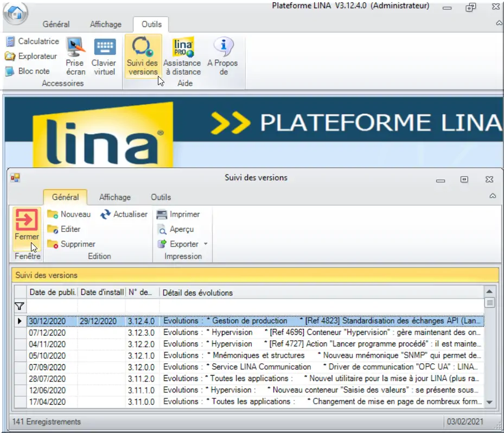Open Bloc note accessory
Image resolution: width=504 pixels, height=433 pixels.
(28, 71)
